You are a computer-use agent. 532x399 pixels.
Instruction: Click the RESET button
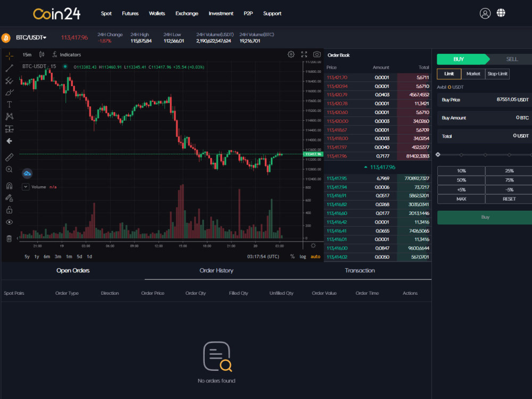[x=509, y=199]
